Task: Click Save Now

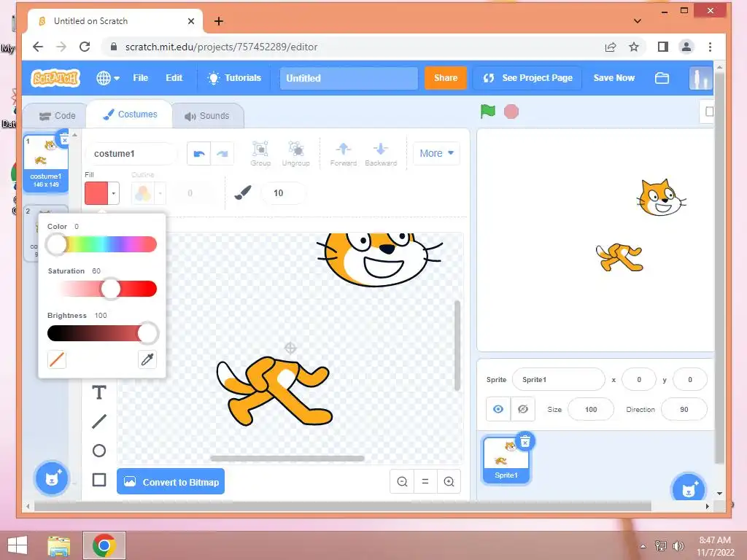Action: click(x=614, y=78)
